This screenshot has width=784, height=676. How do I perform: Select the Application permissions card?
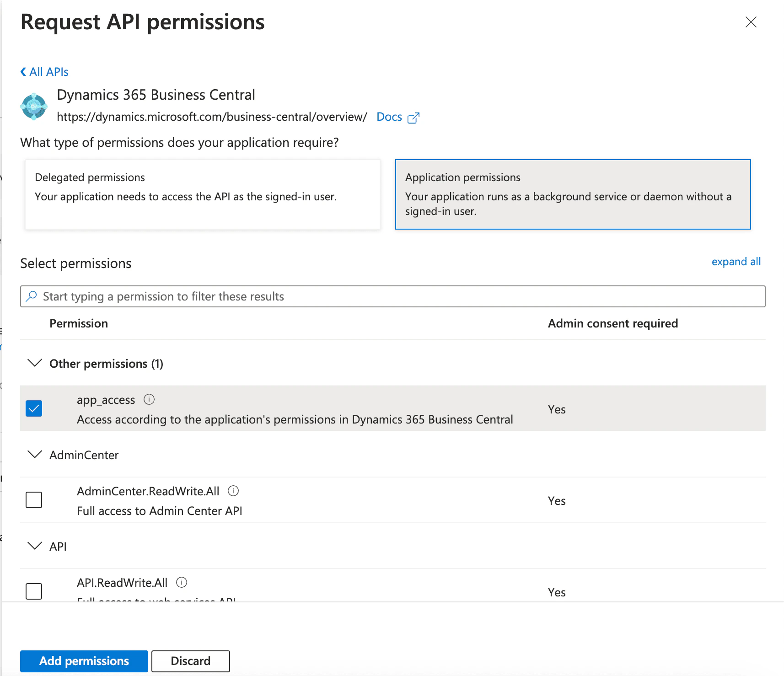coord(573,194)
